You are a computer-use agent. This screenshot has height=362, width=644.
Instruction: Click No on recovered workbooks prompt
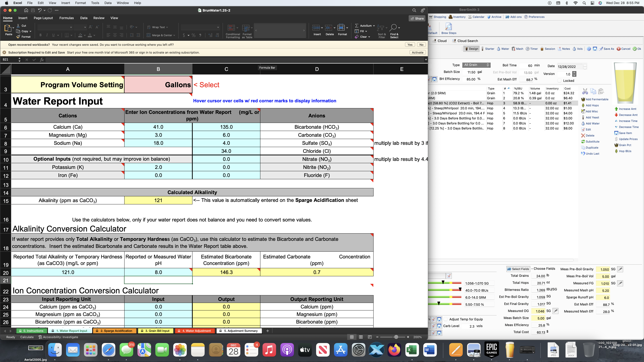click(421, 45)
